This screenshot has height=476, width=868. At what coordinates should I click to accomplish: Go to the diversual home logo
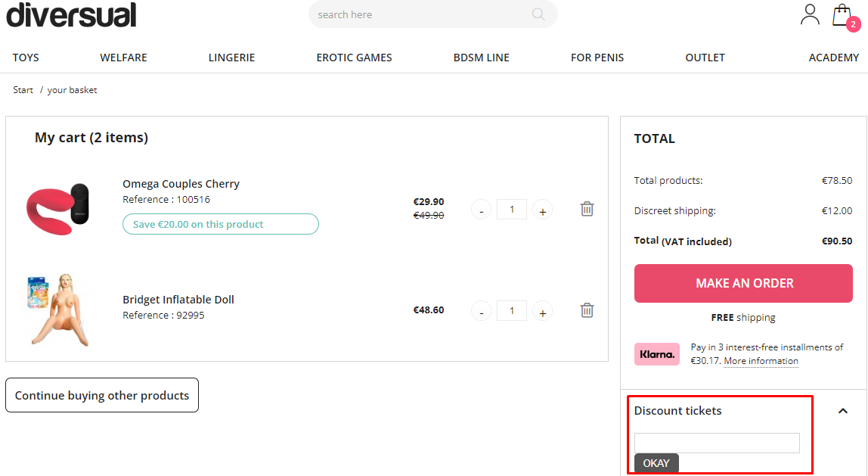[x=71, y=15]
